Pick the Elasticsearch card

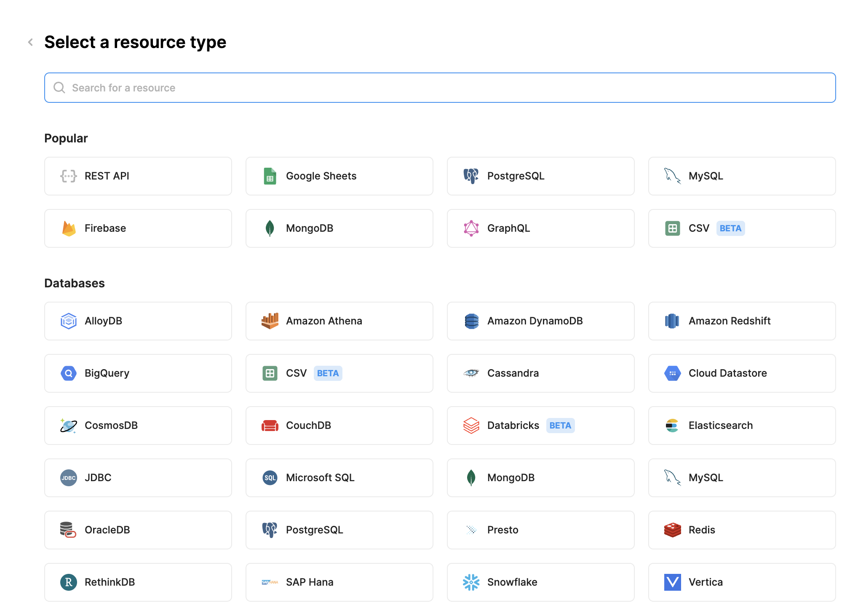click(742, 426)
